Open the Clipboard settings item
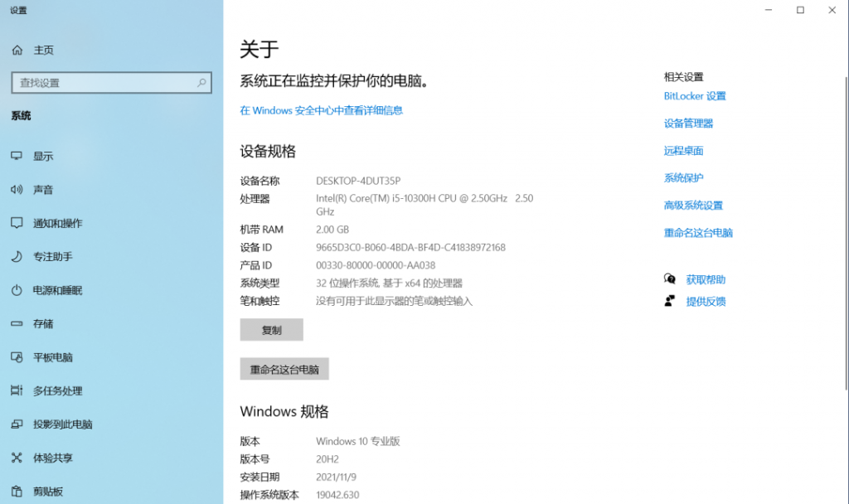849x504 pixels. (x=47, y=491)
